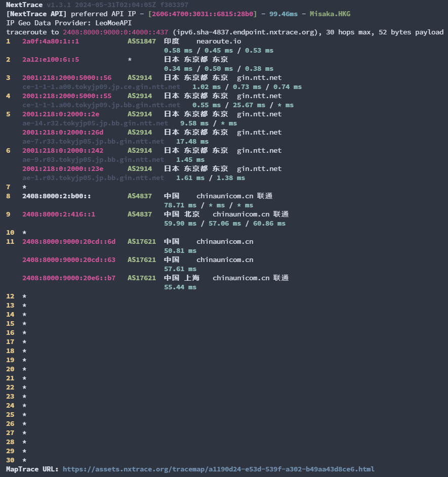Viewport: 448px width, 477px height.
Task: Select hop 9 IP 2408:8000:2:416::1
Action: click(x=59, y=214)
